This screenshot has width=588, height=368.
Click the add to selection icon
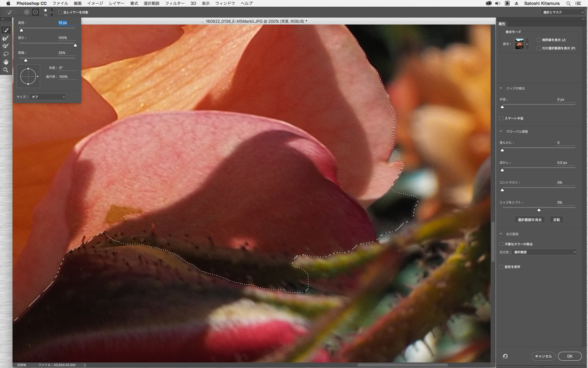click(27, 12)
